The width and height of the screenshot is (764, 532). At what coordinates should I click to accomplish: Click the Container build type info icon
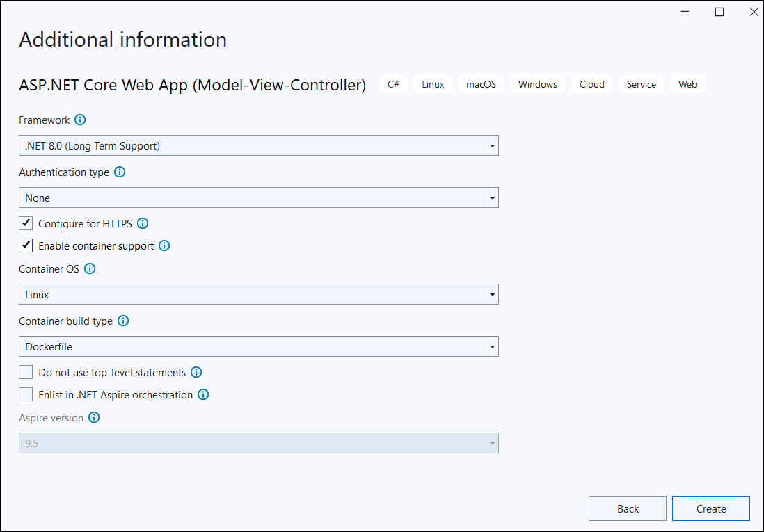[123, 321]
